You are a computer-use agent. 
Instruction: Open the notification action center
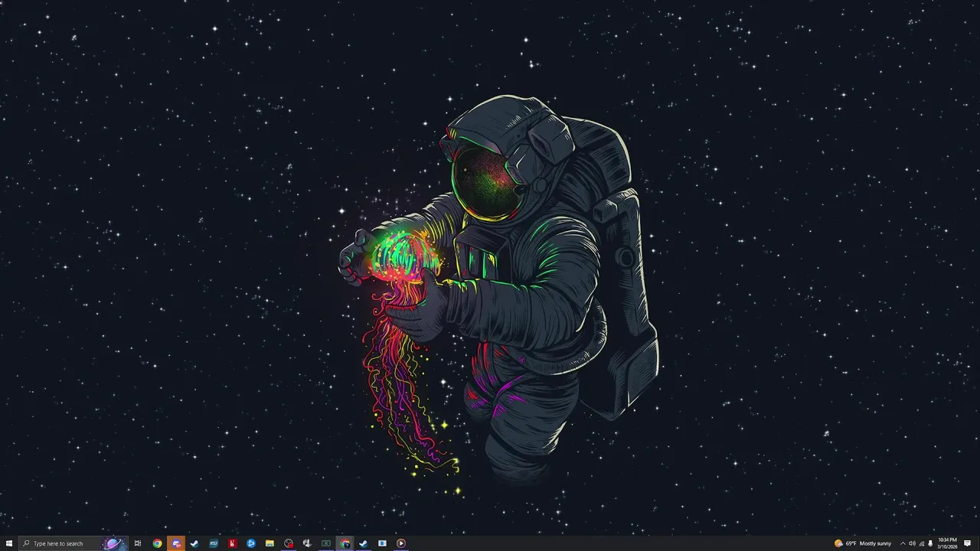(x=968, y=543)
